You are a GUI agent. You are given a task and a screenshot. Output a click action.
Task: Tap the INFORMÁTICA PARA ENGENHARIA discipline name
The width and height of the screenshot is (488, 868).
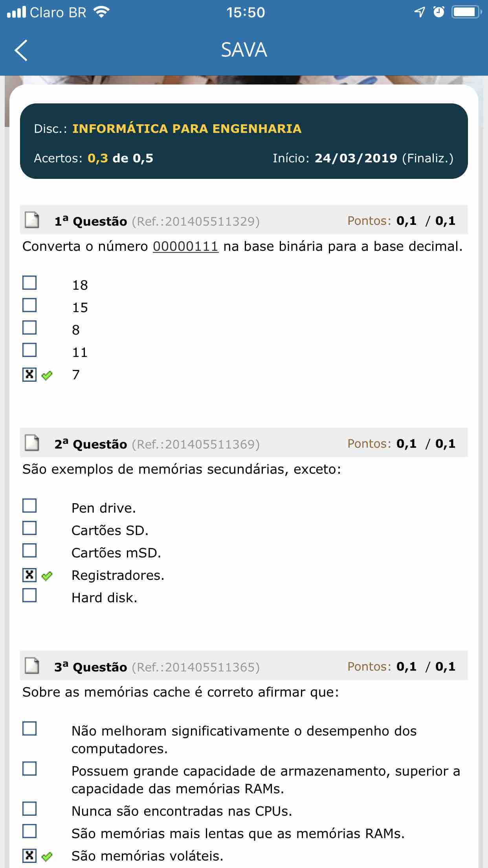pos(187,129)
